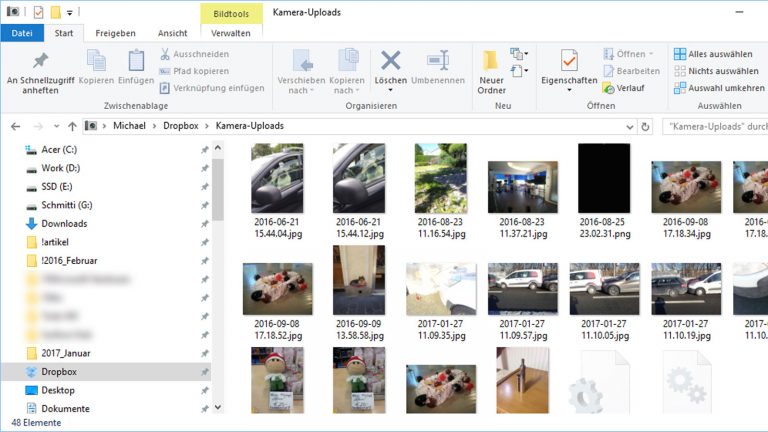This screenshot has height=432, width=768.
Task: Click the Umbenennen rename icon
Action: coord(438,60)
